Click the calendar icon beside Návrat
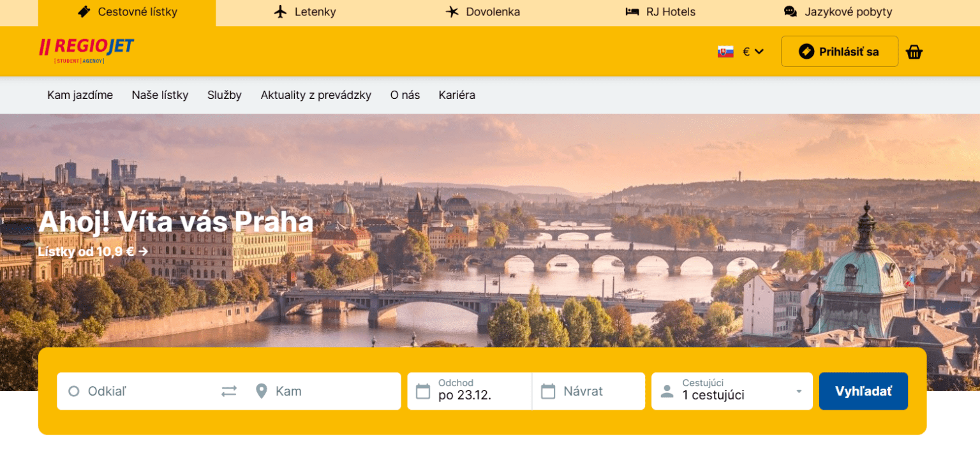The height and width of the screenshot is (455, 980). [x=548, y=391]
